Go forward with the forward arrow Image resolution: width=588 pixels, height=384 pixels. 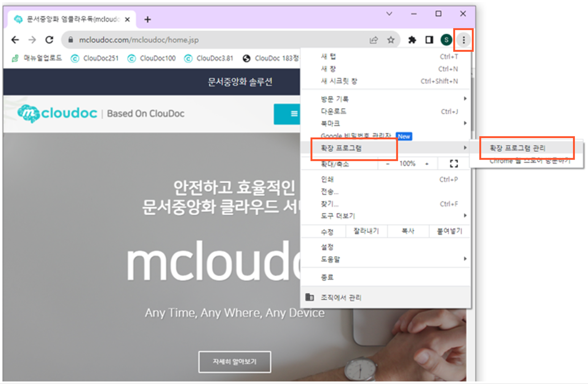(32, 40)
